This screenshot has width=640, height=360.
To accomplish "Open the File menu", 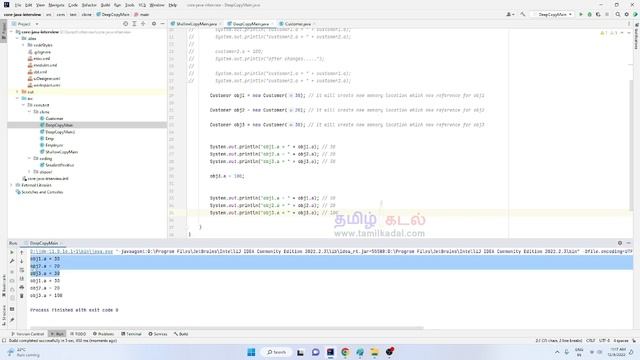I will click(18, 5).
